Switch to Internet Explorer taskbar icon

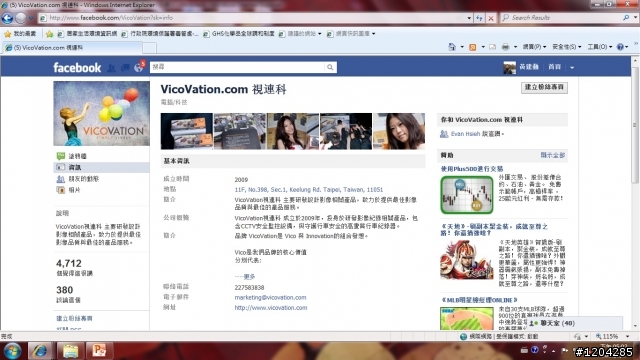(x=40, y=351)
